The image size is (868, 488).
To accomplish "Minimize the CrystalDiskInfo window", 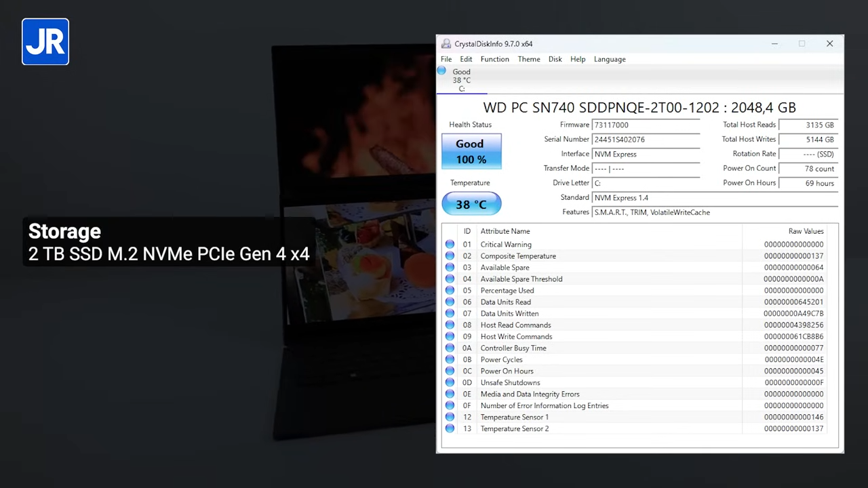I will [x=774, y=44].
